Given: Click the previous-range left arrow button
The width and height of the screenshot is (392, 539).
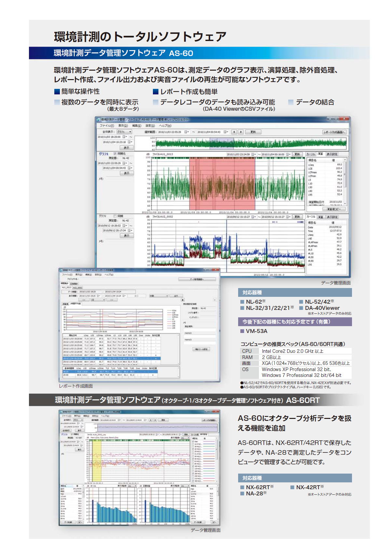Looking at the screenshot, I should [x=234, y=132].
